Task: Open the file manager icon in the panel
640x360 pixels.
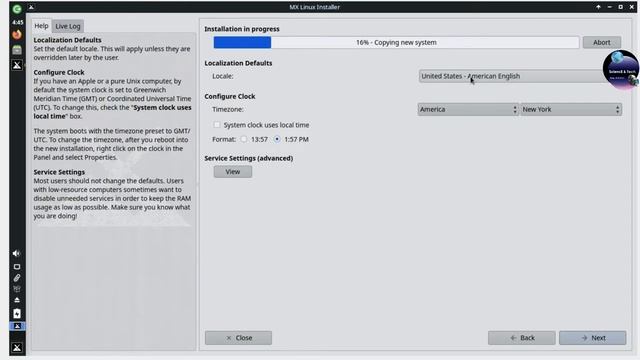Action: point(17,50)
